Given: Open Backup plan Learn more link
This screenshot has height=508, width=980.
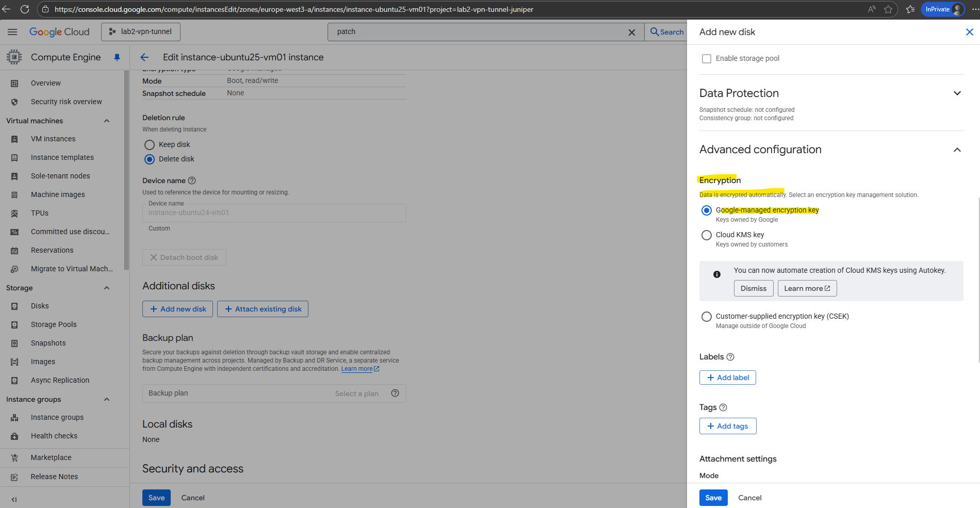Looking at the screenshot, I should tap(360, 369).
